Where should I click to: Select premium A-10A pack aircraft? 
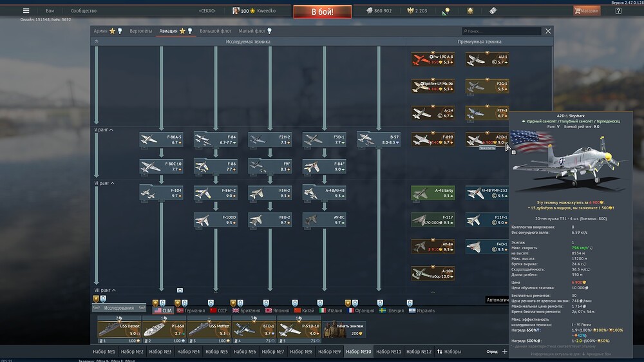click(x=433, y=273)
